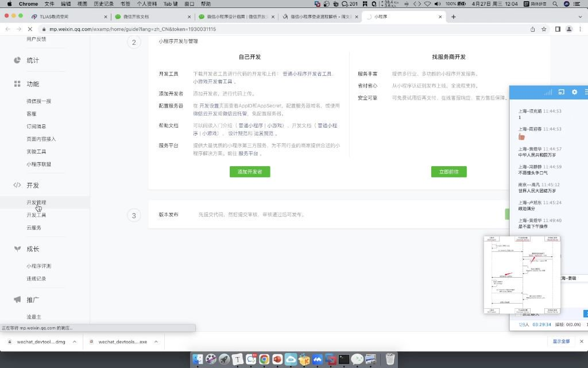Open 开发工具 in the sidebar
Image resolution: width=588 pixels, height=368 pixels.
[36, 215]
